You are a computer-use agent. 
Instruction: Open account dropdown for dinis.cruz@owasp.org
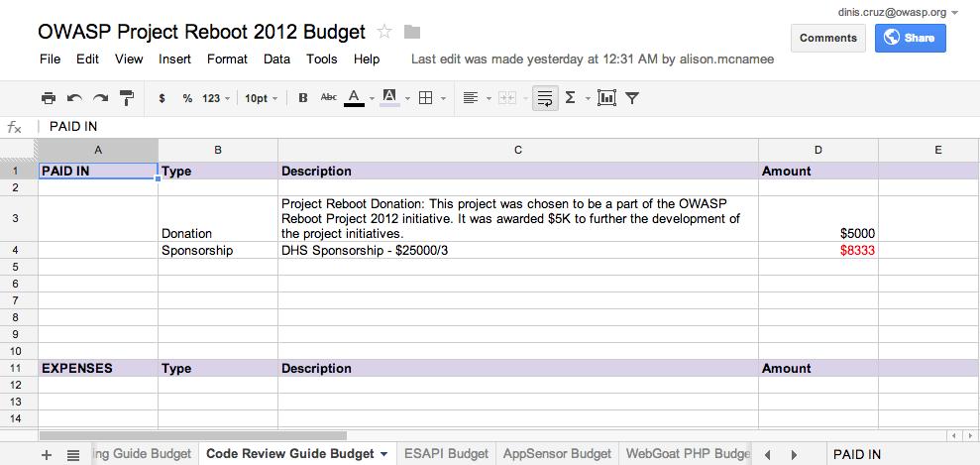pos(954,13)
